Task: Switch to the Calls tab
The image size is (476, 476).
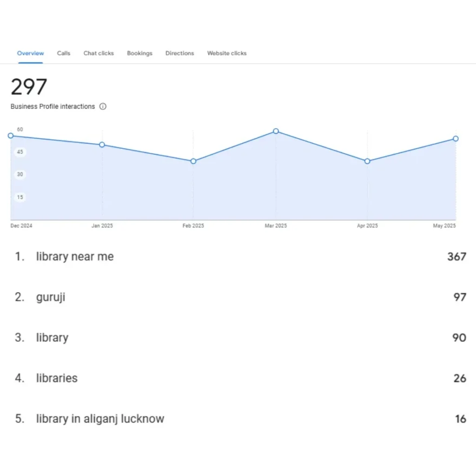Action: 63,53
